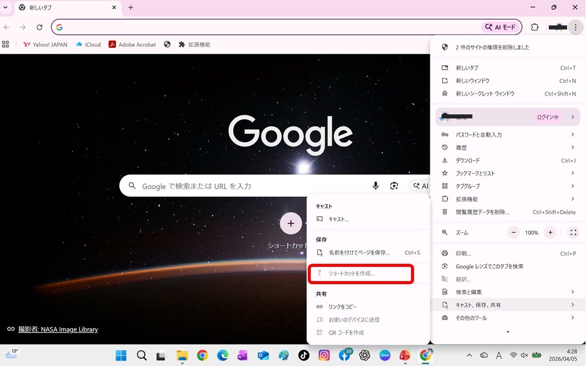This screenshot has height=366, width=588.
Task: Zoom in with the plus button
Action: tap(550, 233)
